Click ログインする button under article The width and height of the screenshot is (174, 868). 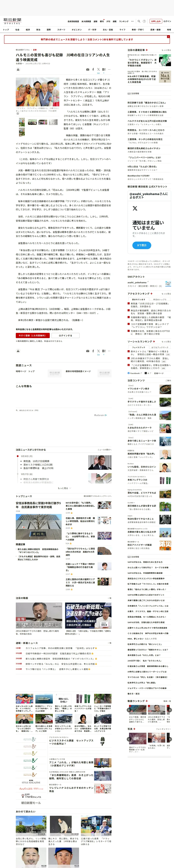coord(66,335)
